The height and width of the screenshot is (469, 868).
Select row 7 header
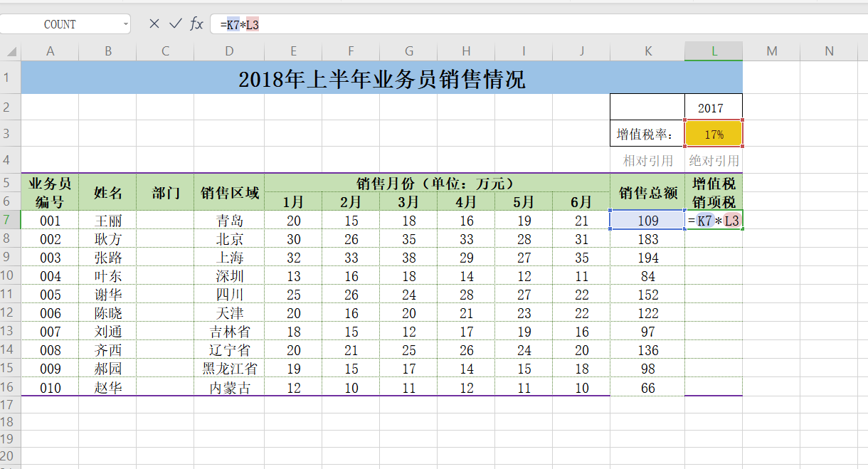10,220
